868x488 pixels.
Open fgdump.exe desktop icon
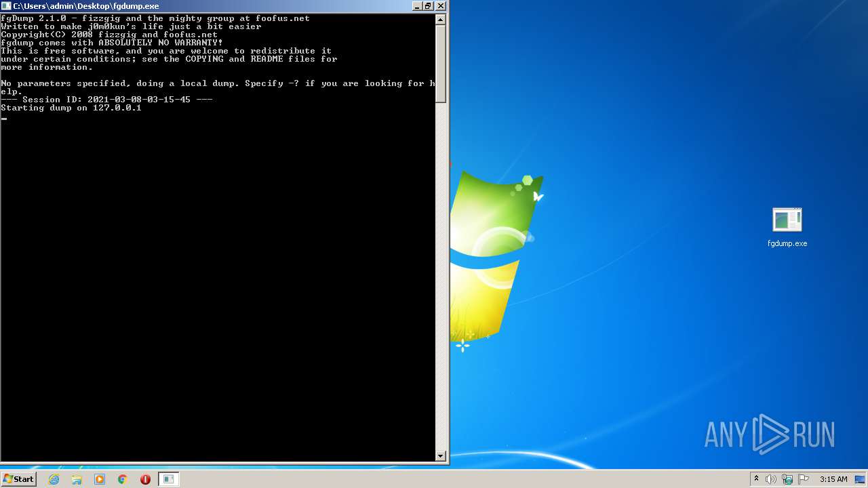[787, 228]
